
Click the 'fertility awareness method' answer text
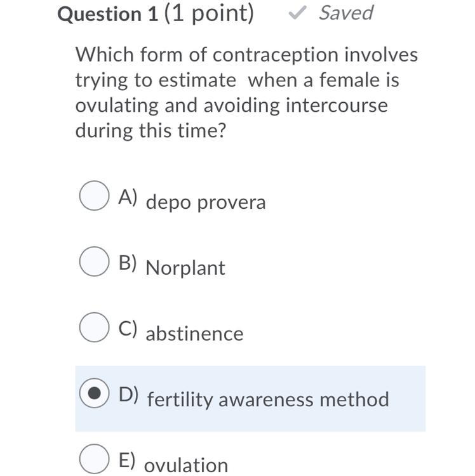coord(268,399)
